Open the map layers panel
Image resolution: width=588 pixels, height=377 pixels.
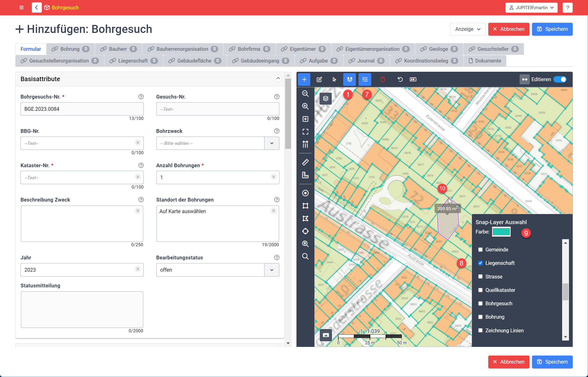click(x=325, y=98)
